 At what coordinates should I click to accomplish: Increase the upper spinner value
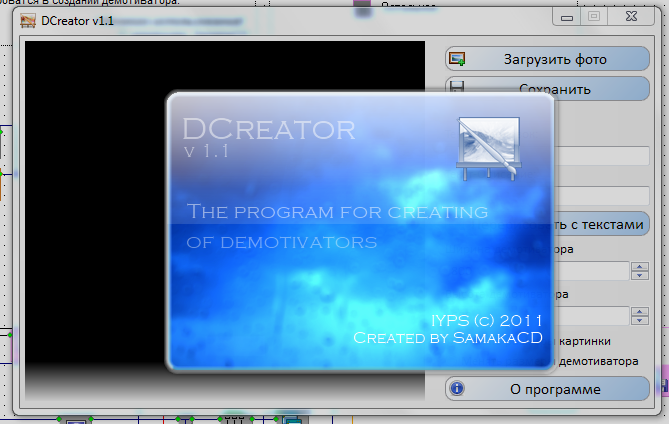tap(637, 265)
